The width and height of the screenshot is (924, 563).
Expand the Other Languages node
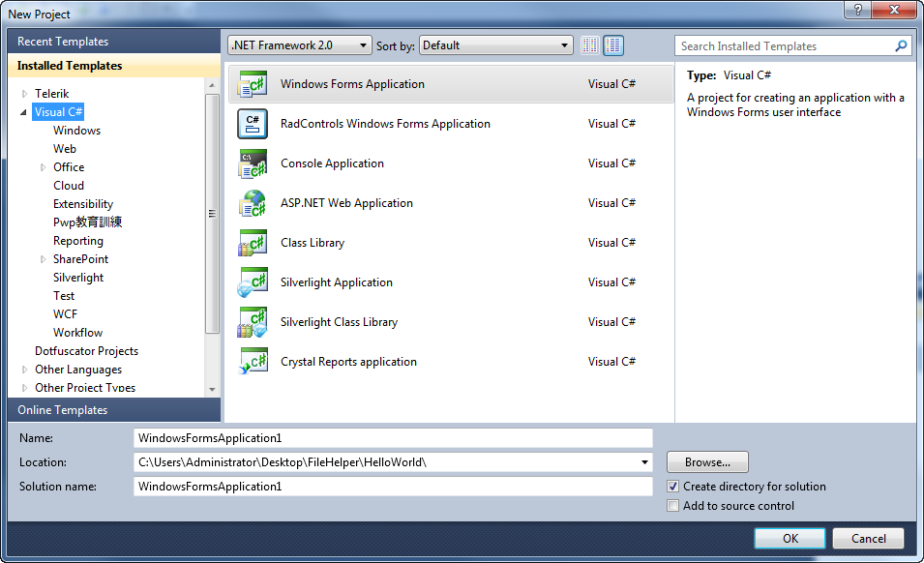tap(24, 370)
